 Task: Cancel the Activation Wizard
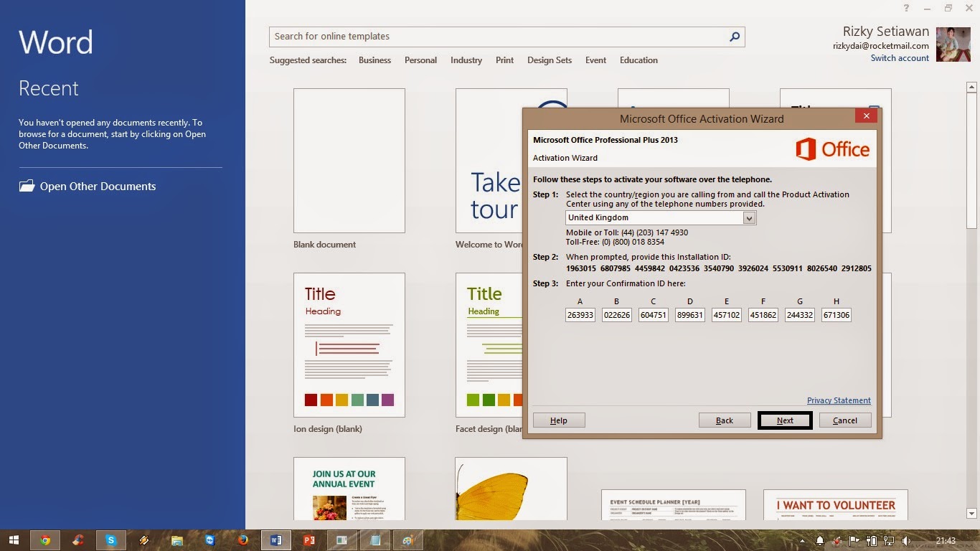(845, 420)
